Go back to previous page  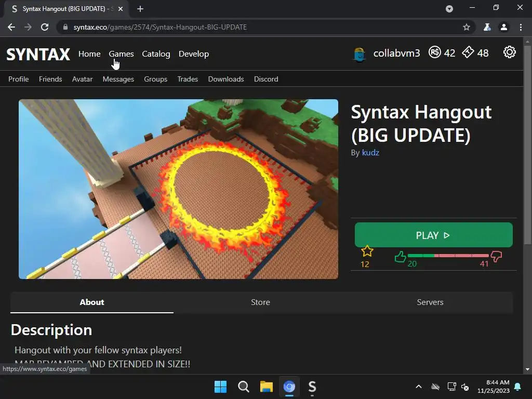tap(11, 27)
